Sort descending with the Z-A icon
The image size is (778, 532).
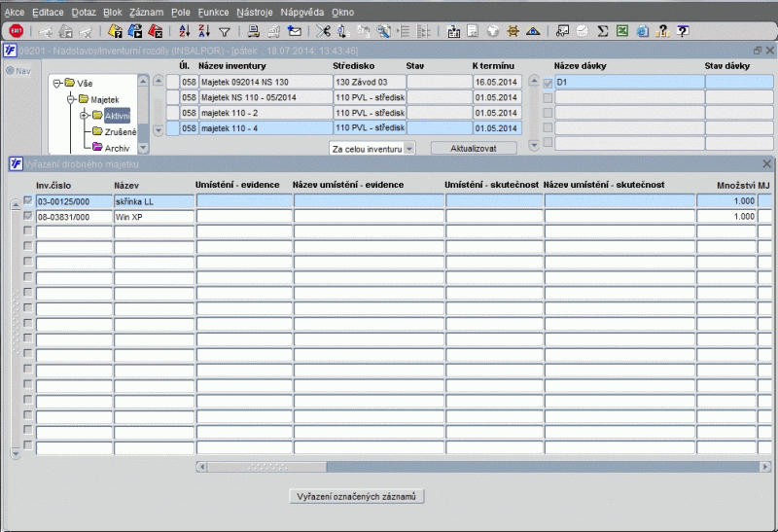click(204, 31)
